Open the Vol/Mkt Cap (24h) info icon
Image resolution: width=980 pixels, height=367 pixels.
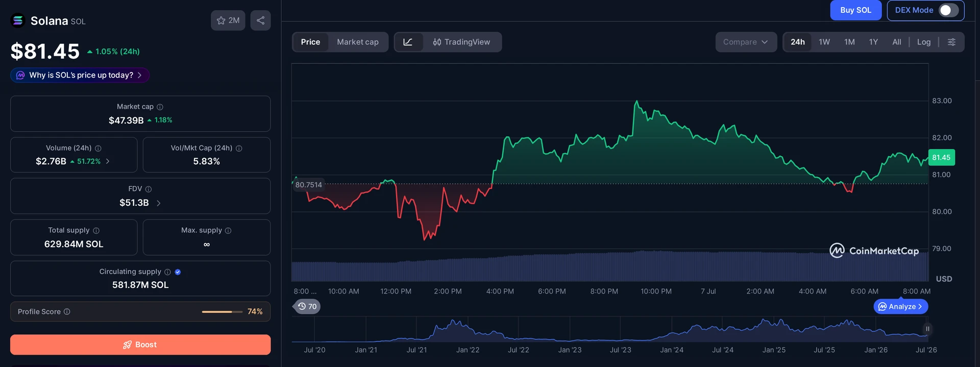coord(239,148)
